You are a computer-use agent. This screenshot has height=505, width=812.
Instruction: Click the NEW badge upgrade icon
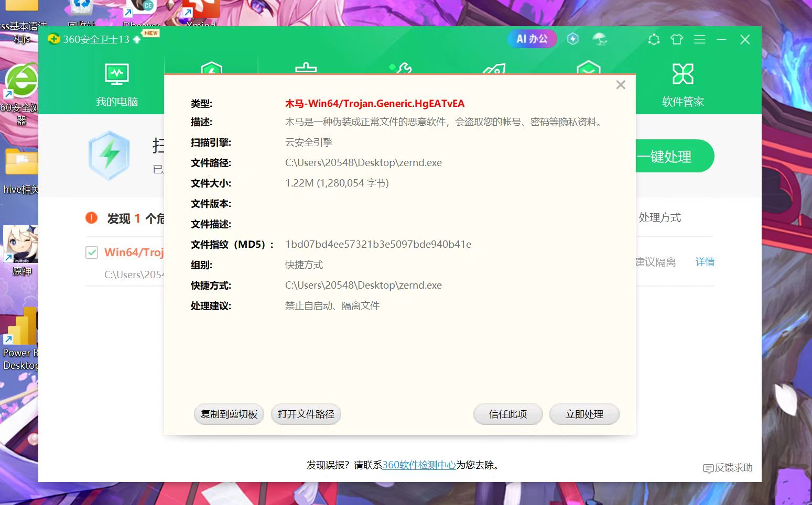tap(150, 33)
